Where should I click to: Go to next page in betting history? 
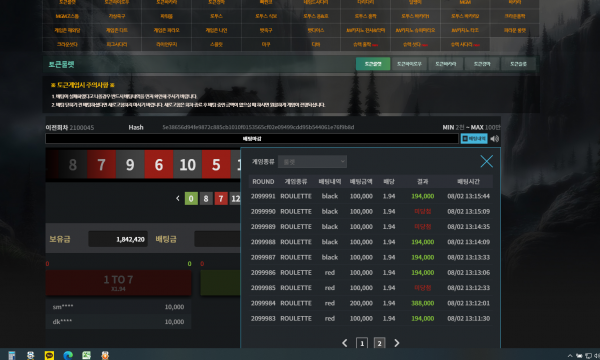397,343
